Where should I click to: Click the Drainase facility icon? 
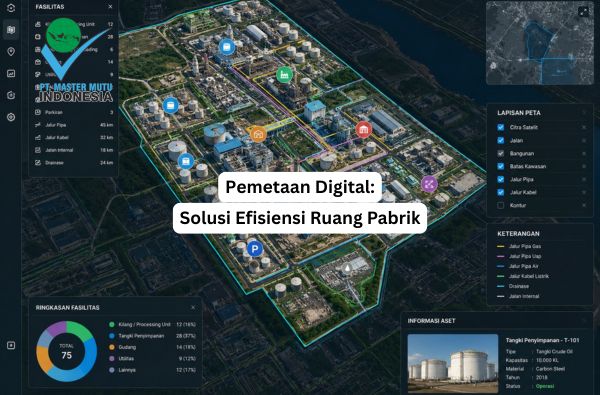click(x=38, y=163)
